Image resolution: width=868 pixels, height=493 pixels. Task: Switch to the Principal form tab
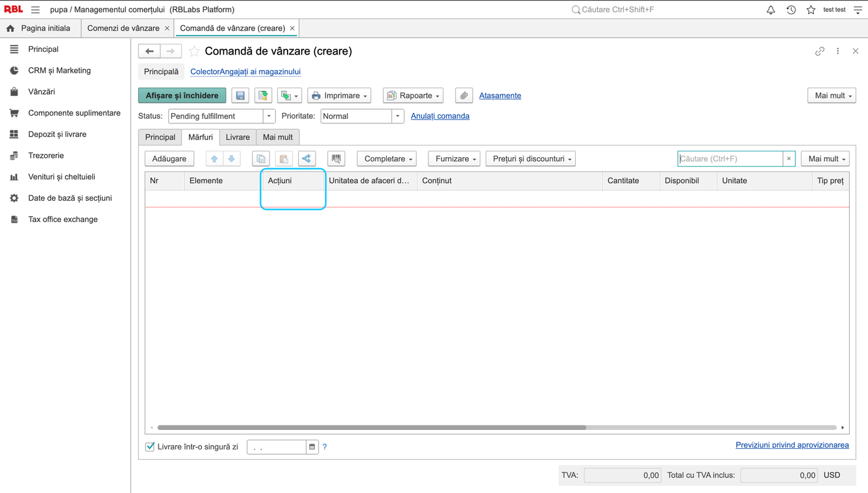tap(160, 137)
